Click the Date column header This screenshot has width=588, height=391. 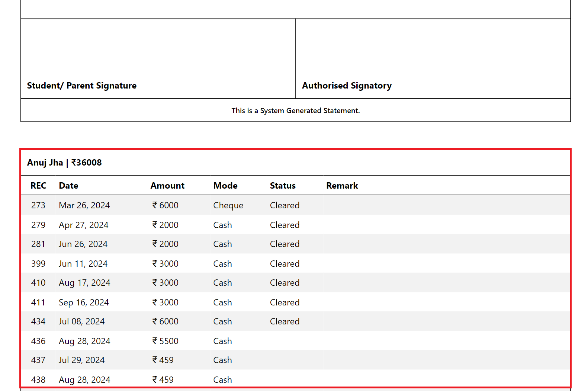coord(68,186)
